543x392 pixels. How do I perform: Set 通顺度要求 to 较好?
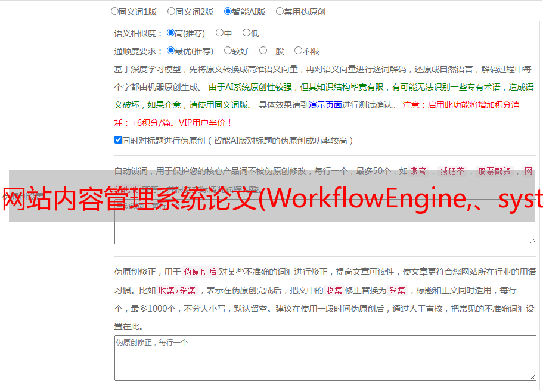point(228,51)
